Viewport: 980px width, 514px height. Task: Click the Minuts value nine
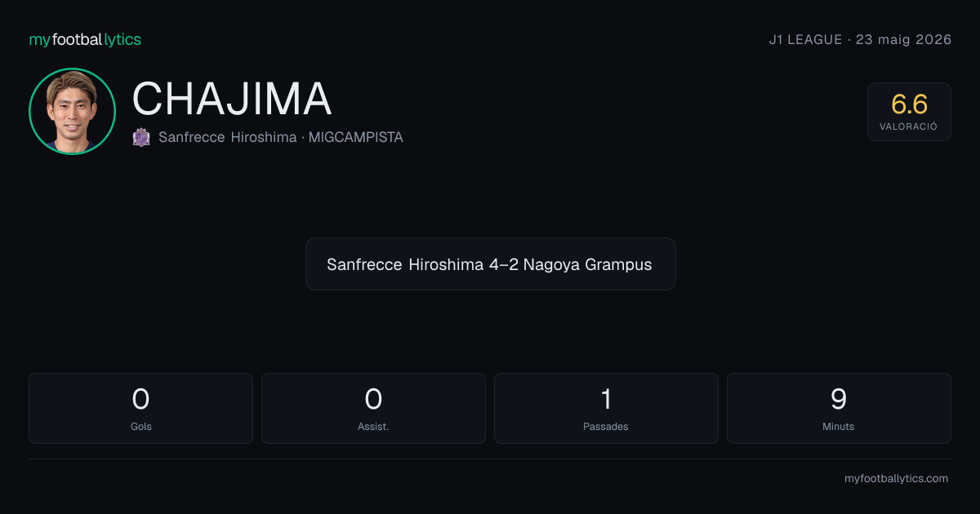839,399
